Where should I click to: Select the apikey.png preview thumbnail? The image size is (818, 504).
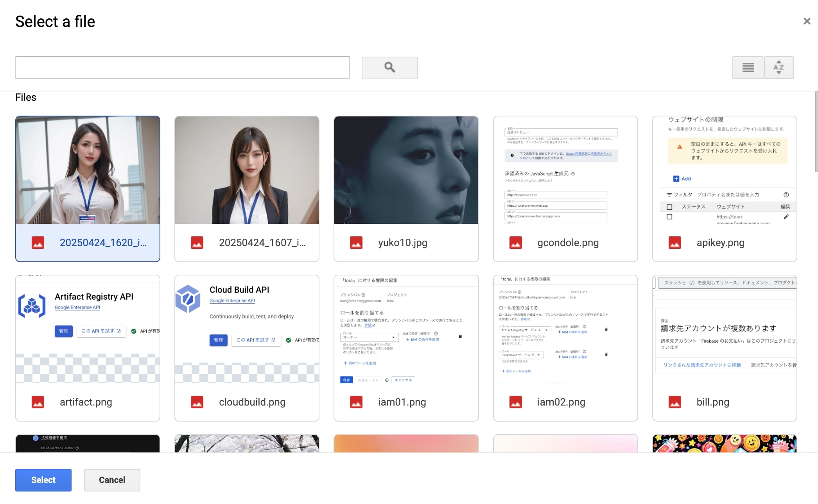click(x=725, y=170)
